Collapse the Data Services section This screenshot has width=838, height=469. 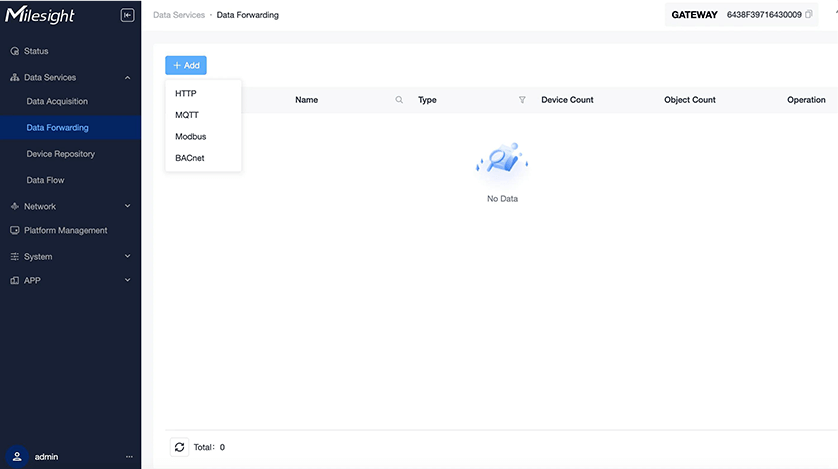point(127,77)
